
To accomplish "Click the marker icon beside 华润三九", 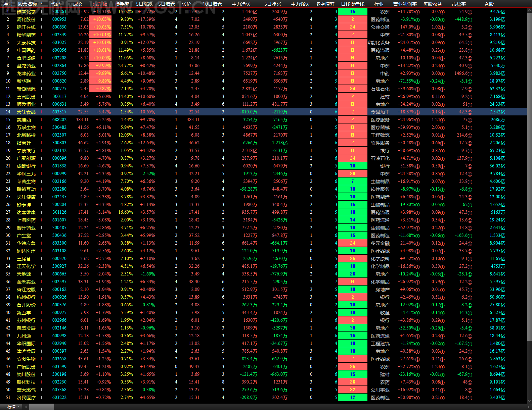I will point(42,174).
